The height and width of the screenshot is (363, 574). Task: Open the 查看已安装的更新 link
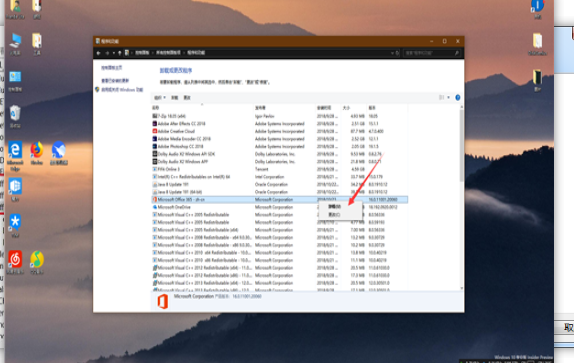tap(115, 81)
